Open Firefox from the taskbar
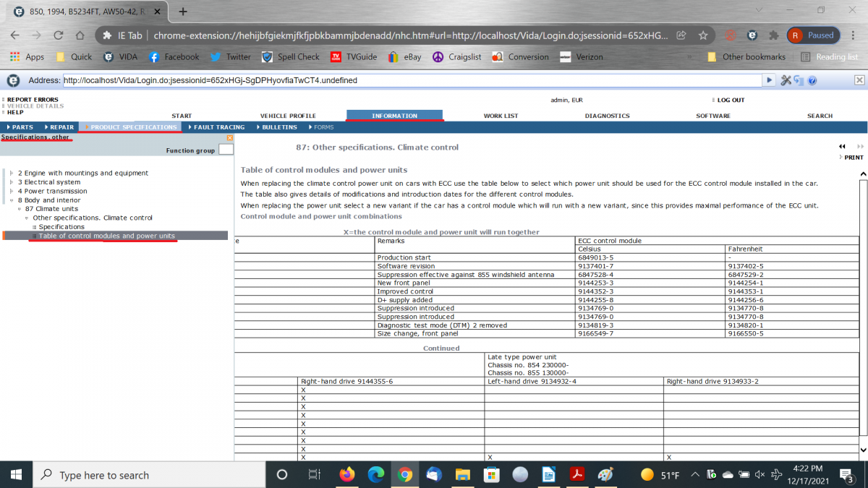The height and width of the screenshot is (488, 868). click(x=347, y=475)
